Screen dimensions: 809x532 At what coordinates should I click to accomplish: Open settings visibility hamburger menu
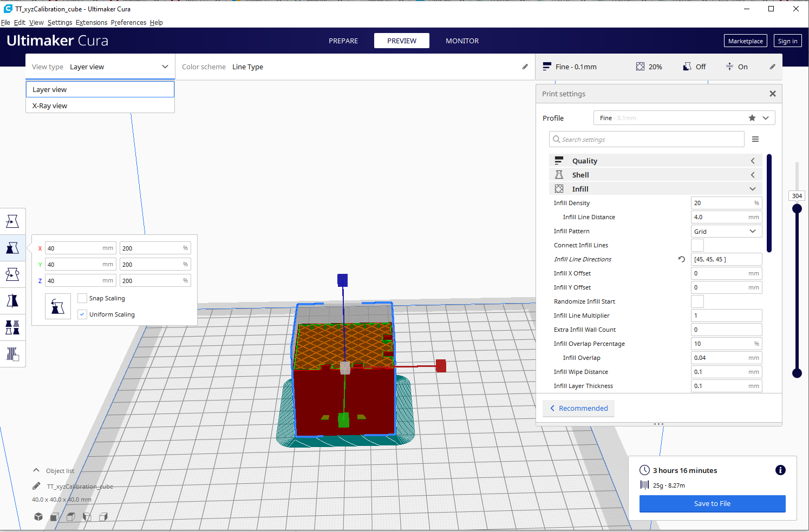tap(755, 139)
